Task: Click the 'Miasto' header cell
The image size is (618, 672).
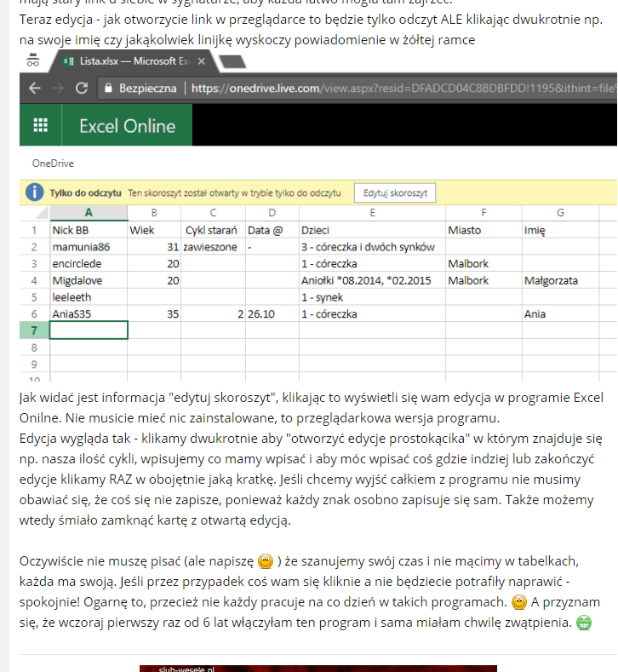Action: pos(484,230)
